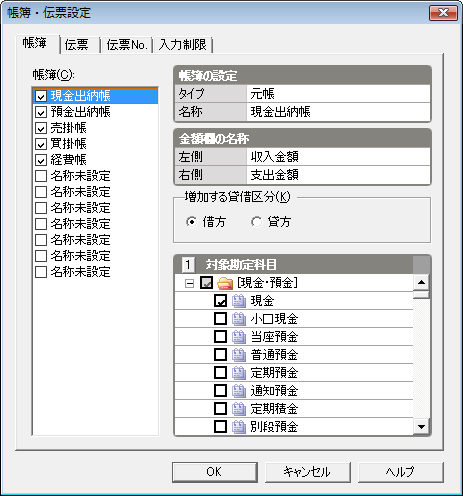
Task: Click the account list scroll up arrow
Action: 421,282
